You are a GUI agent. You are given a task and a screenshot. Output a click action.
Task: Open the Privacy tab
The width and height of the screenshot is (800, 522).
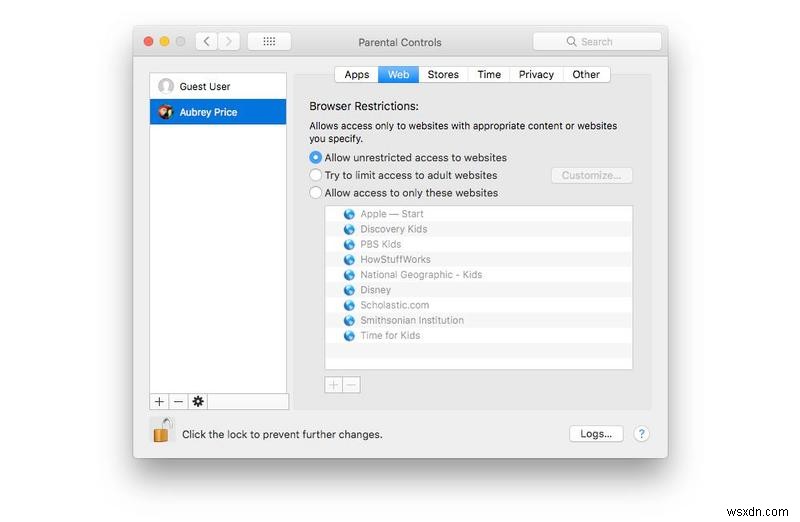point(536,74)
